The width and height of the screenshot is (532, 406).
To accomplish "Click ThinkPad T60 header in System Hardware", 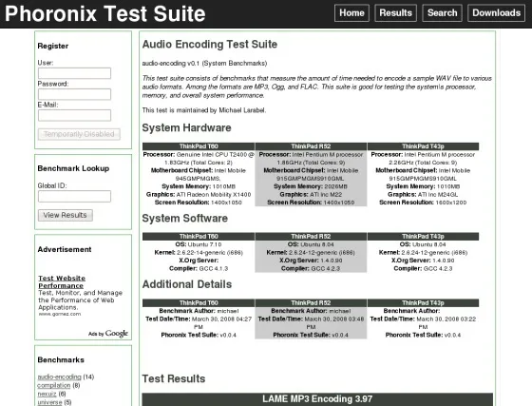I will point(199,146).
